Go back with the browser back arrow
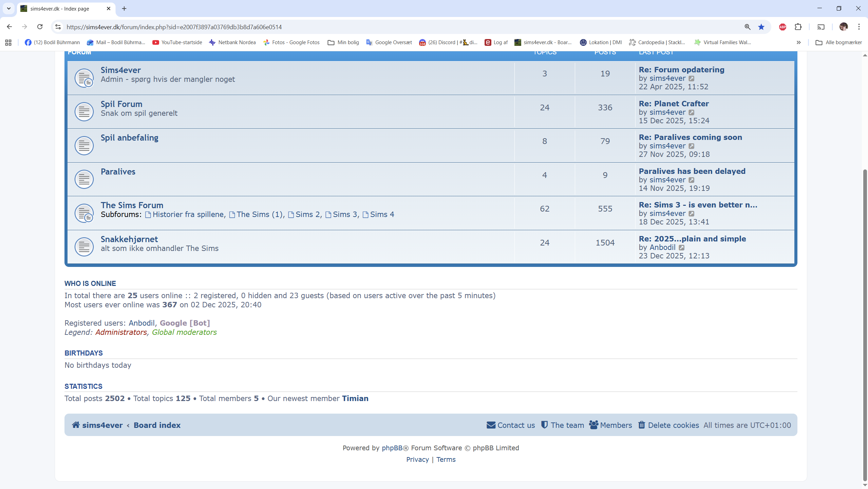Screen dimensions: 868x489 pyautogui.click(x=9, y=27)
